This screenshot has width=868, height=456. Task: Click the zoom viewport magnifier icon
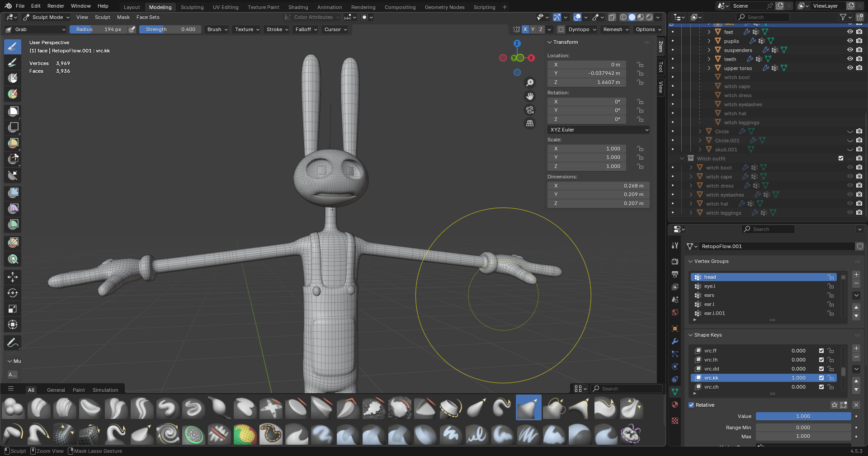coord(530,83)
